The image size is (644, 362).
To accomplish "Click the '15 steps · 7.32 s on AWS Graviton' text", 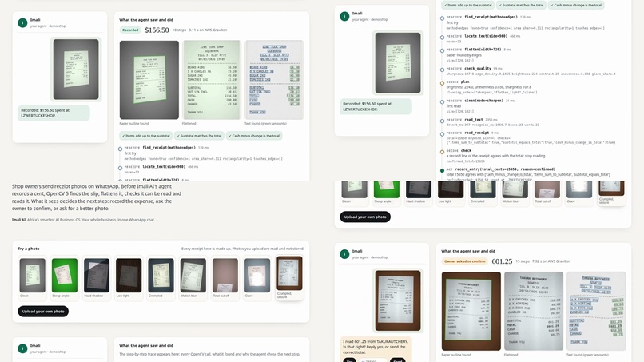I will click(x=543, y=261).
